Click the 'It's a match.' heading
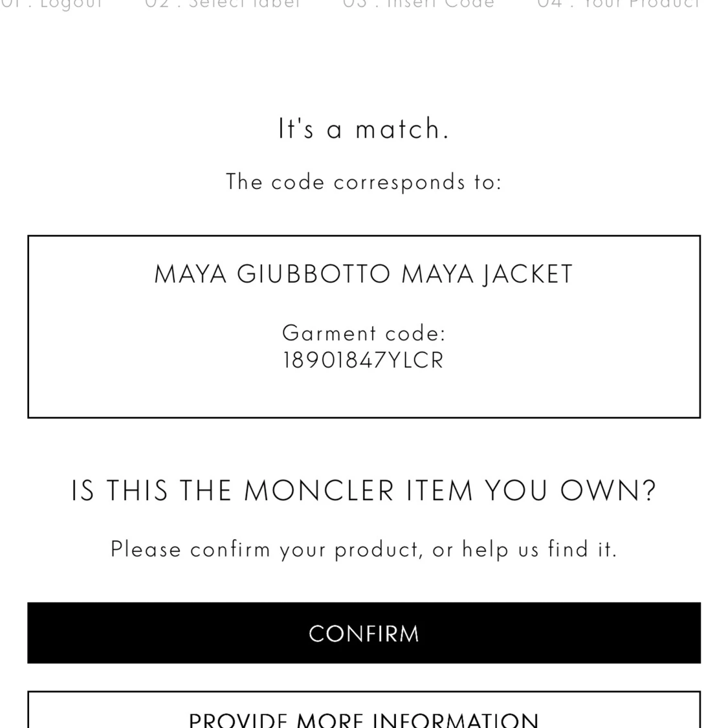 (364, 129)
